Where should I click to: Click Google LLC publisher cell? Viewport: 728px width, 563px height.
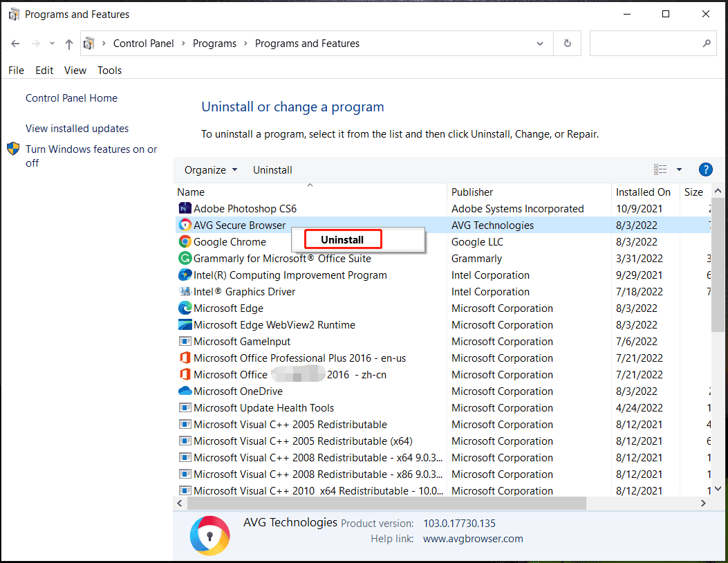click(x=477, y=241)
